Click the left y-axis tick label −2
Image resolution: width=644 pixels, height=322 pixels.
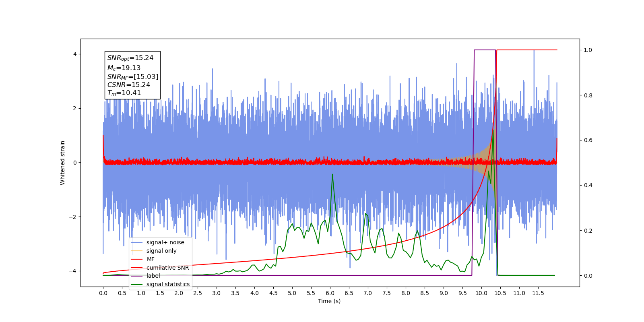(x=72, y=217)
